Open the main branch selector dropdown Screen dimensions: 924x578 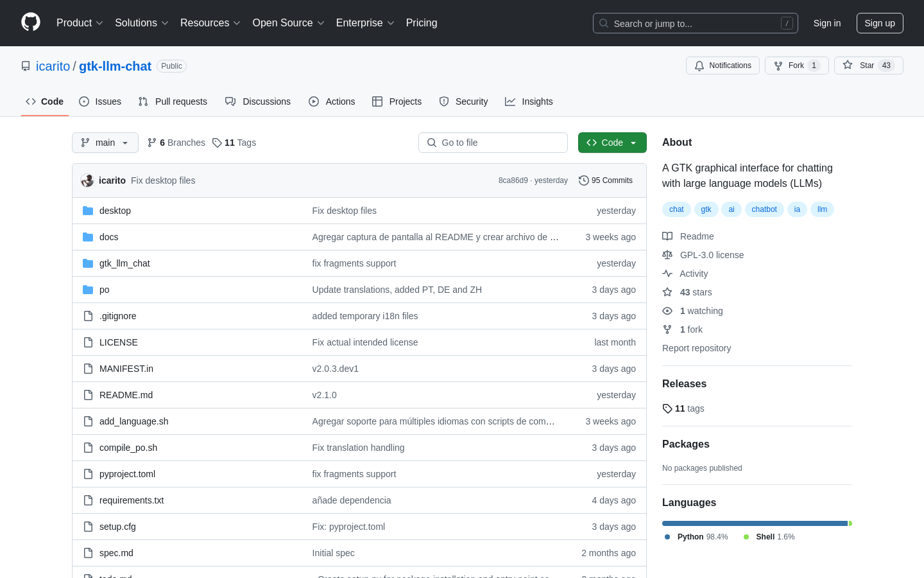click(105, 143)
